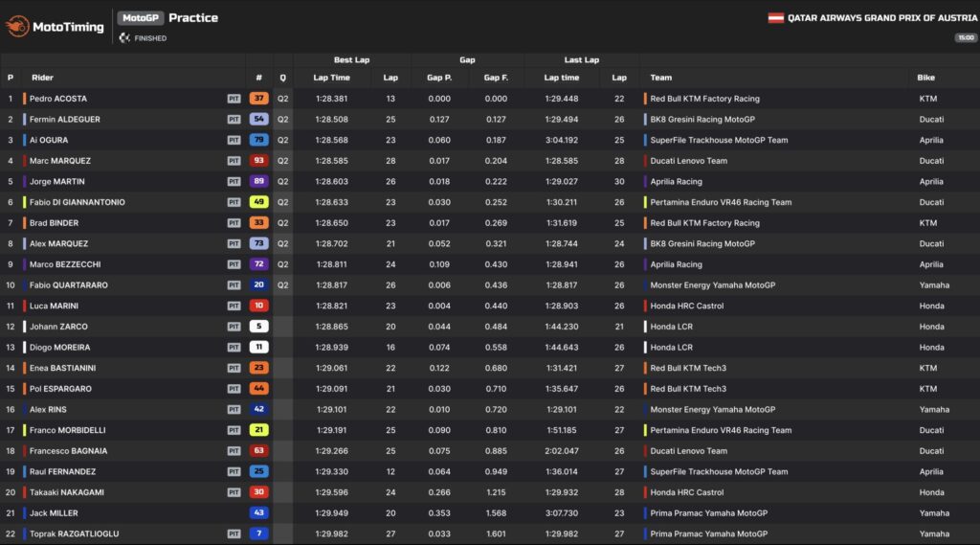Click Raul FERNANDEZ's number 25 badge
980x545 pixels.
point(258,471)
